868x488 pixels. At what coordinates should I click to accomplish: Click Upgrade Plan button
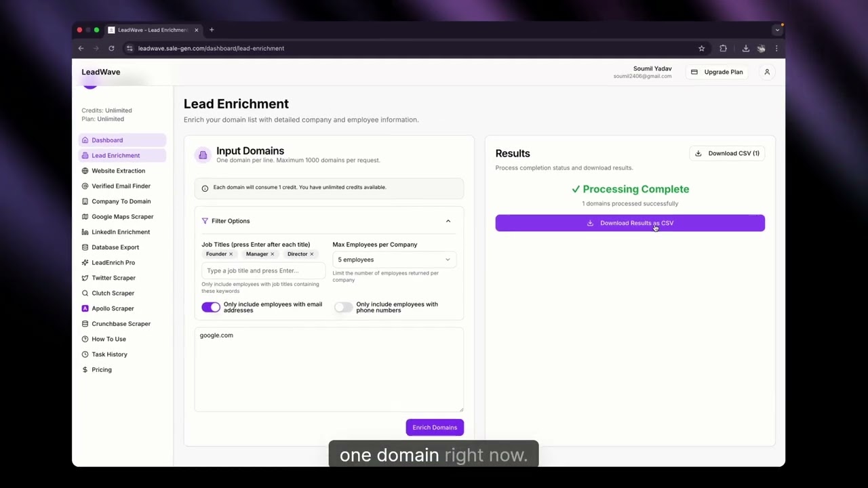point(717,72)
